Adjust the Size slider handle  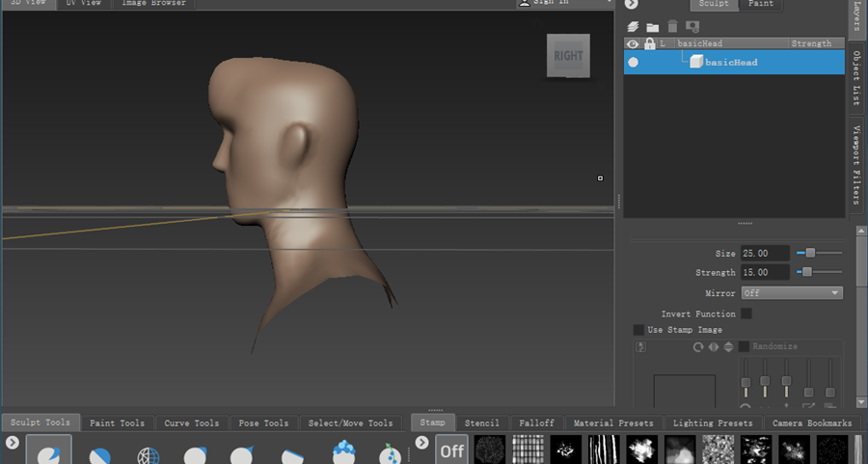810,253
